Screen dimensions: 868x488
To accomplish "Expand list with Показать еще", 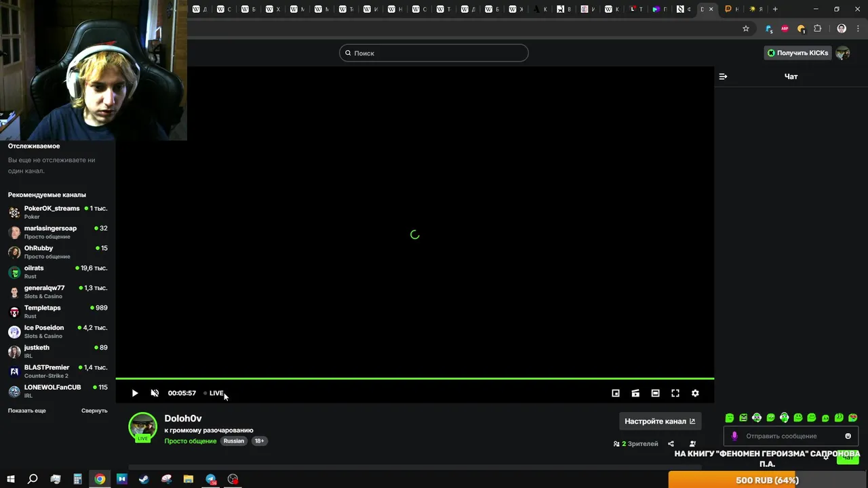I will (27, 411).
